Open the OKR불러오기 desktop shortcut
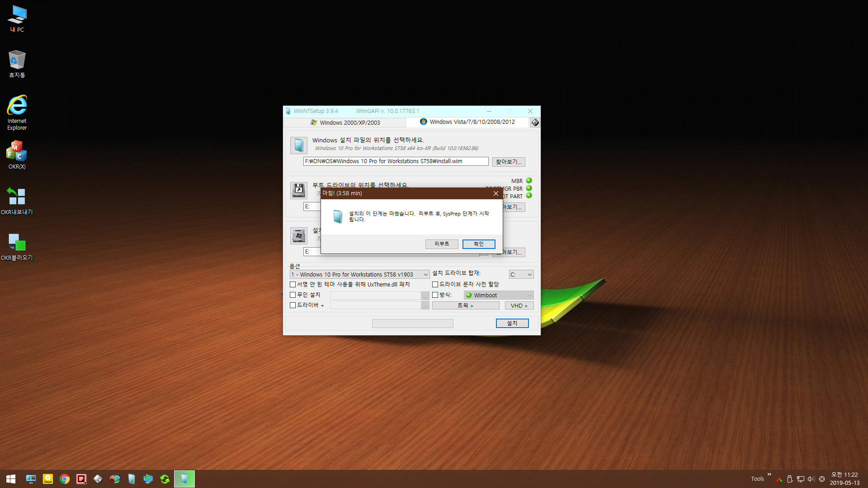The width and height of the screenshot is (868, 488). [17, 247]
